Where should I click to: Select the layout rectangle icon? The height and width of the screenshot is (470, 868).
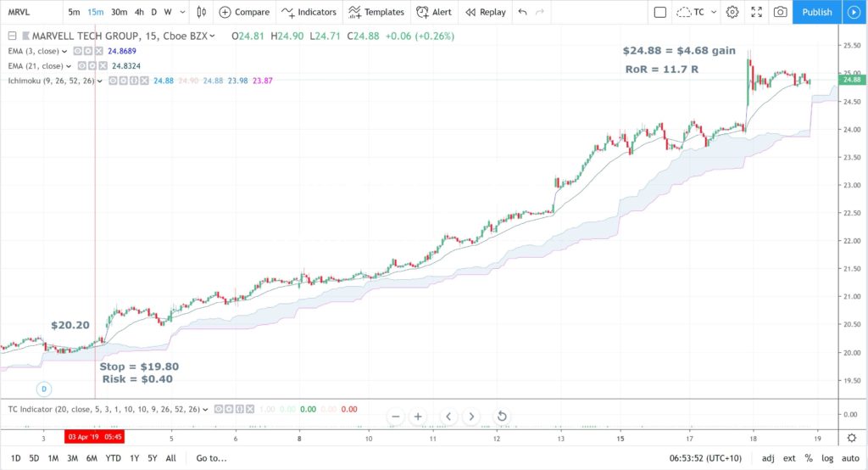pyautogui.click(x=659, y=12)
